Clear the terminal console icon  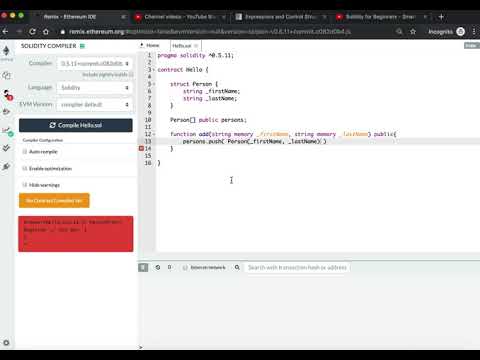coord(158,267)
